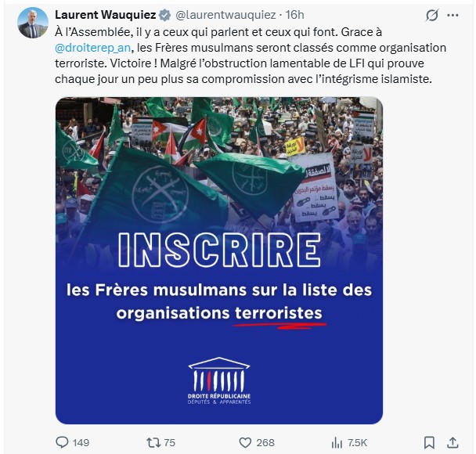
Task: Open the @droiterep_an mention link
Action: (x=93, y=48)
